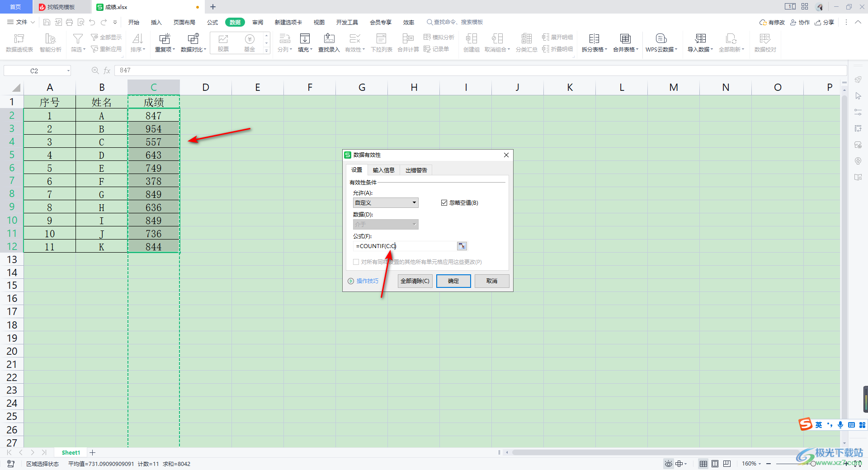Screen dimensions: 868x470
Task: Click the add new sheet plus button
Action: coord(93,452)
